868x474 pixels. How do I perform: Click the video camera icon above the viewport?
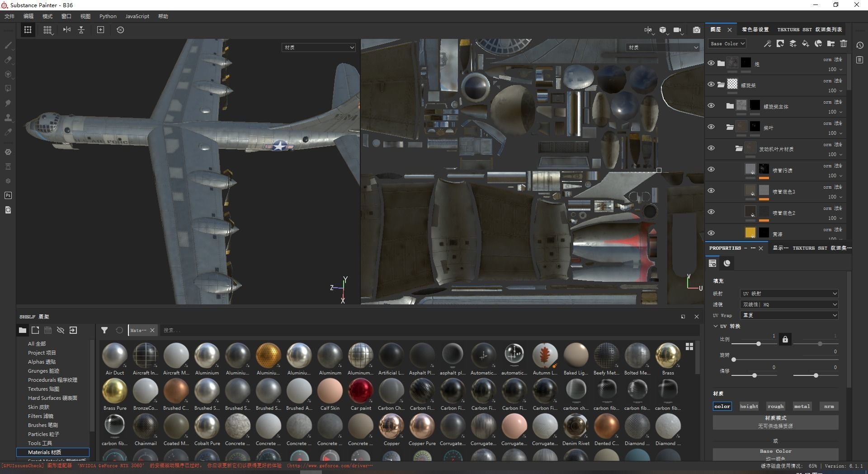(677, 30)
